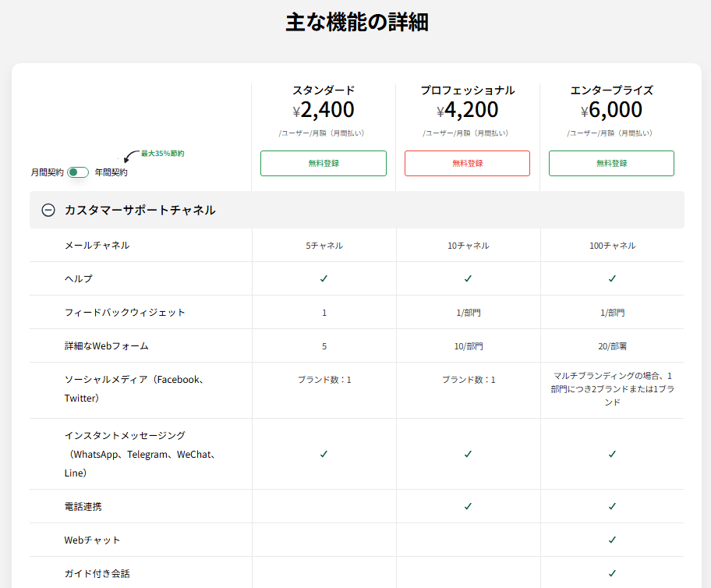
Task: Click 無料登録 under the プロフェッショナル plan
Action: (467, 163)
